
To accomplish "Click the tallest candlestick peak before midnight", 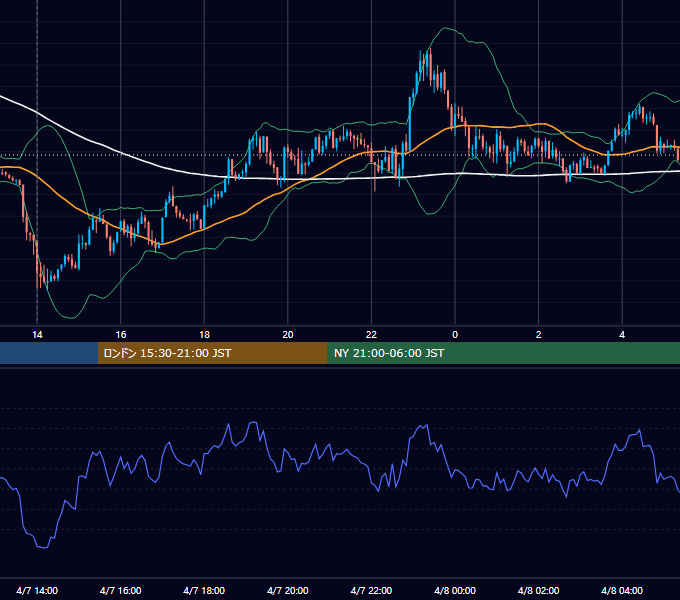I will click(x=431, y=65).
